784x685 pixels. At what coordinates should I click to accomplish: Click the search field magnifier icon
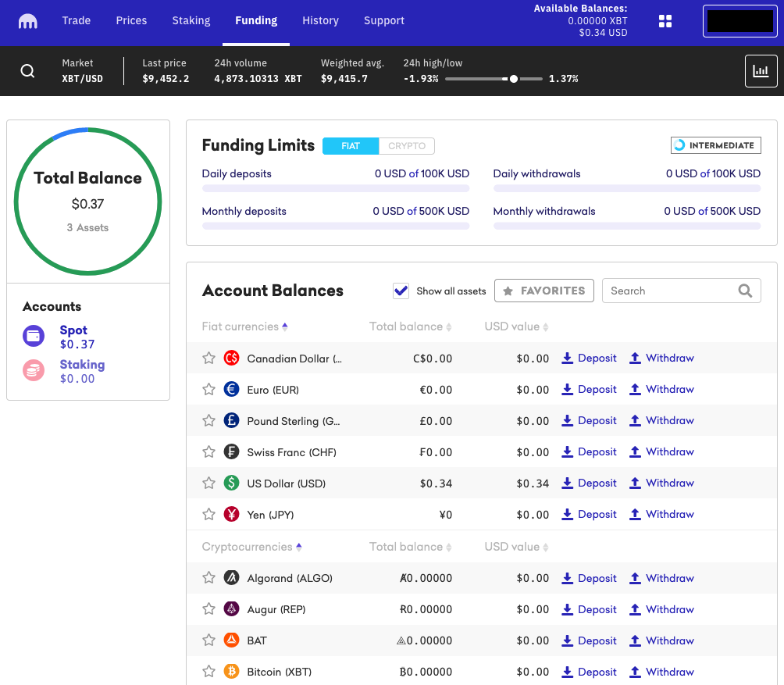[x=745, y=291]
